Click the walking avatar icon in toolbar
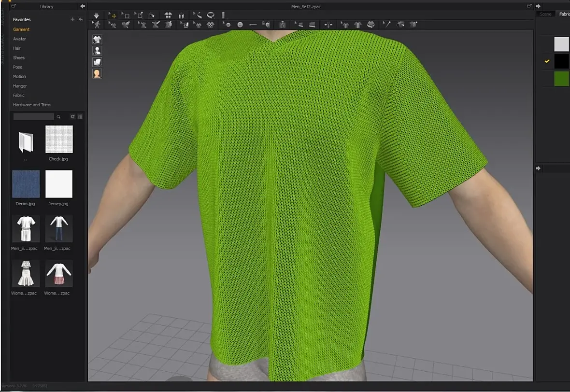The width and height of the screenshot is (570, 392). pos(96,25)
